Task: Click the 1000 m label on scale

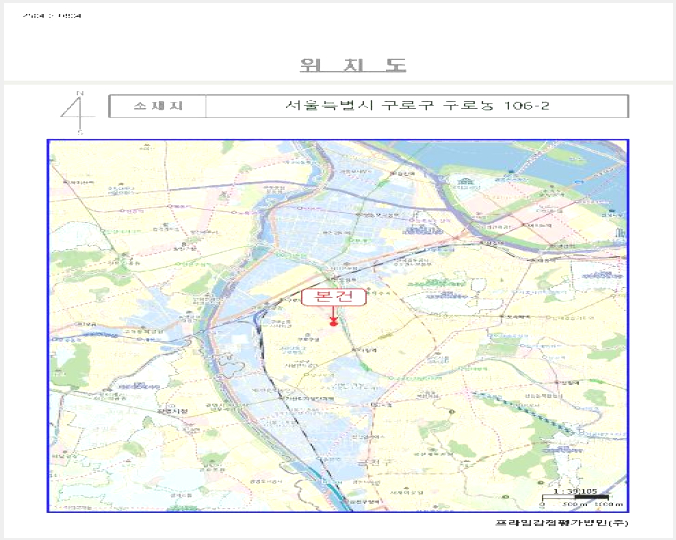Action: [x=609, y=504]
